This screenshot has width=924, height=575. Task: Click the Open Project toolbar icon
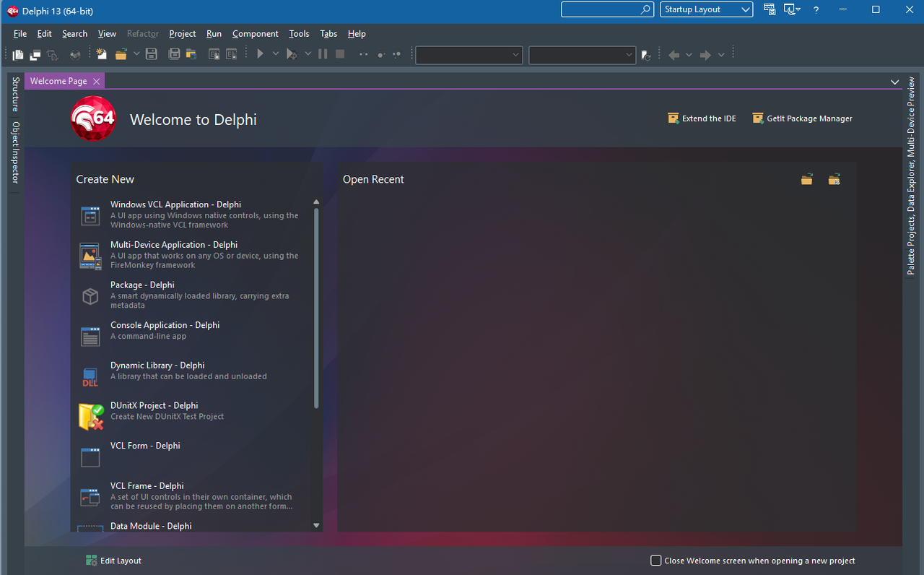[x=191, y=54]
